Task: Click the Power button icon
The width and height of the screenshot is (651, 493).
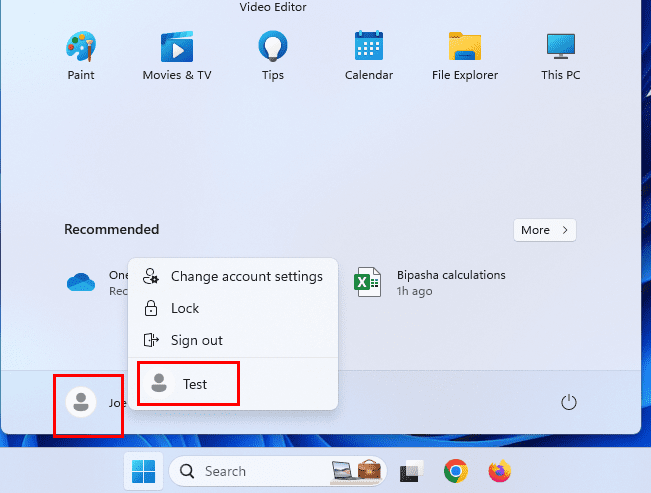Action: point(569,403)
